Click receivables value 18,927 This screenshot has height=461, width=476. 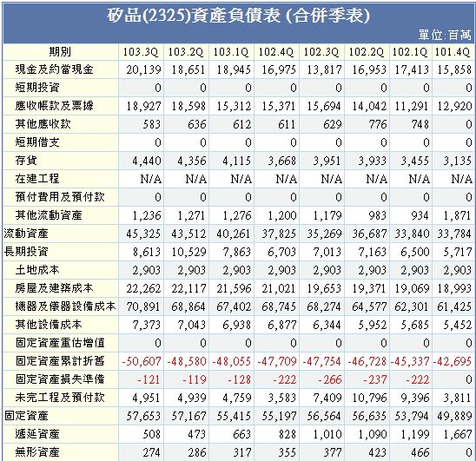(143, 106)
